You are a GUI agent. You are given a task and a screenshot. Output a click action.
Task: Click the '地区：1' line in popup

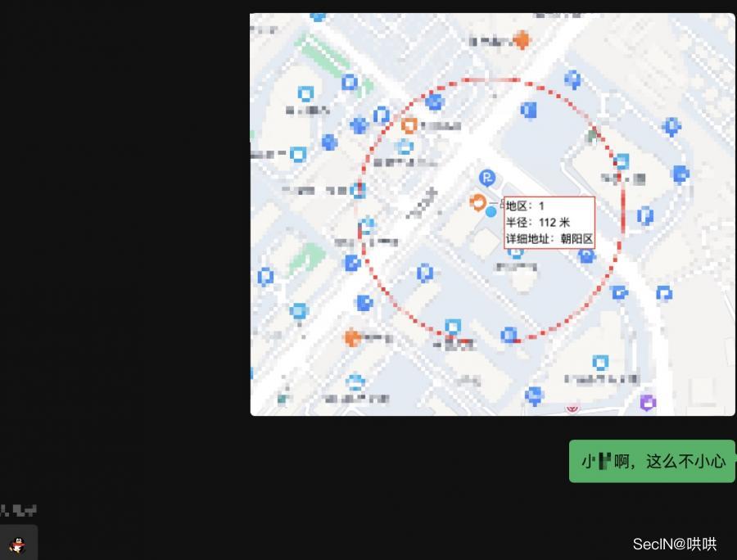tap(525, 205)
